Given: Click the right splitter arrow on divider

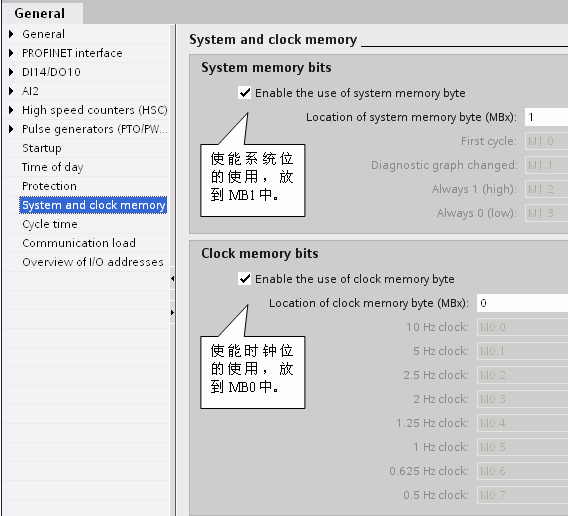Looking at the screenshot, I should (172, 312).
